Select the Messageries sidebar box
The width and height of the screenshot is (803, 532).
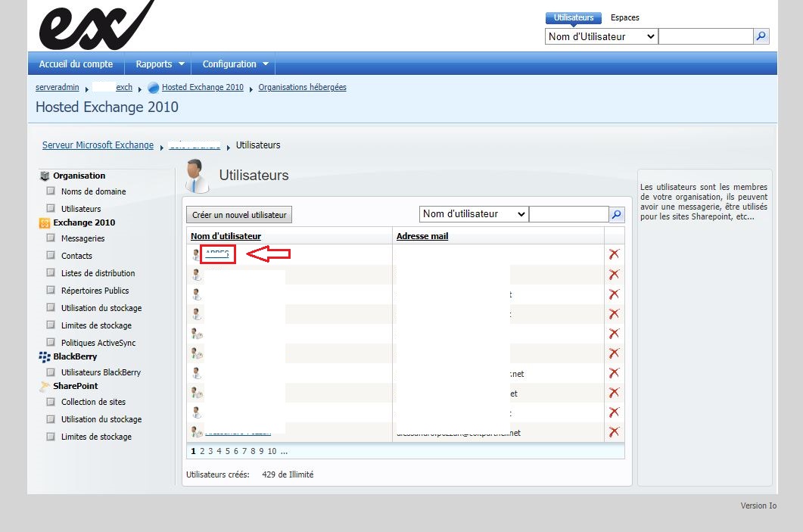click(x=51, y=238)
